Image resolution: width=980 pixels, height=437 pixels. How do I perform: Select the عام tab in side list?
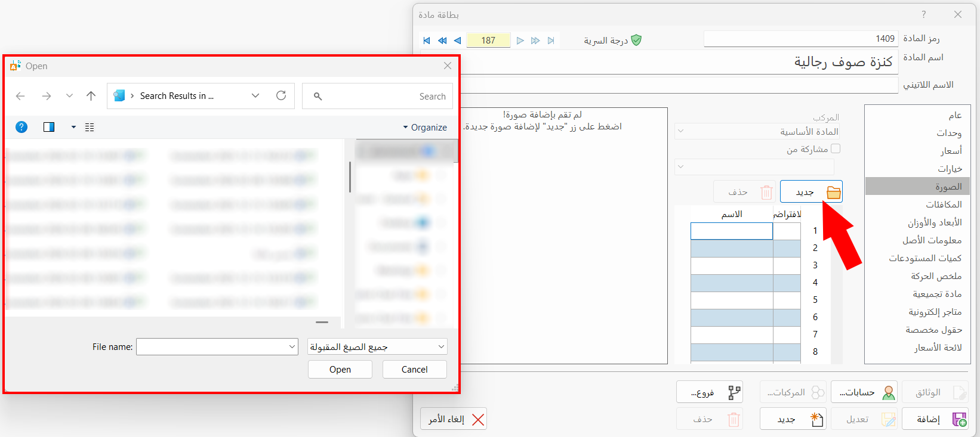[x=917, y=115]
